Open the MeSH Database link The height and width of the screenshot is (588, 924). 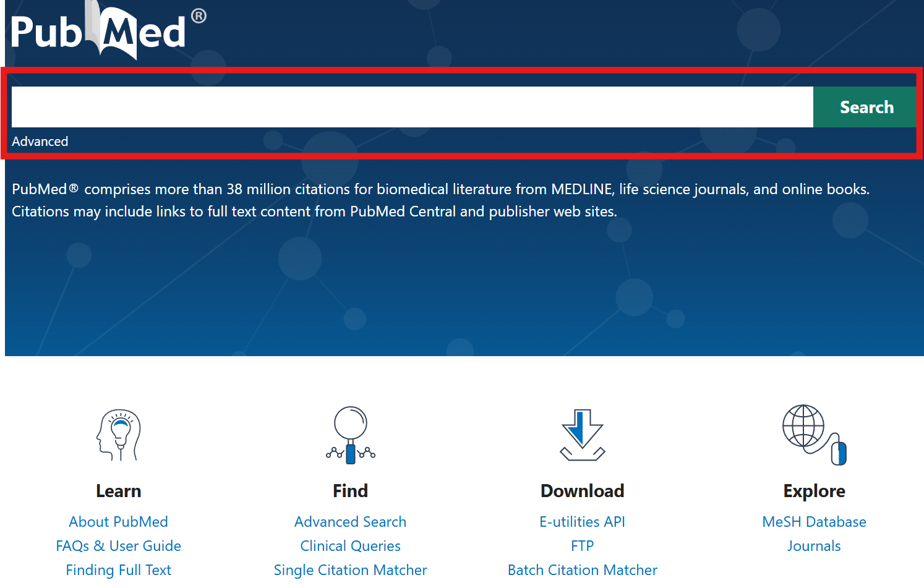tap(815, 522)
